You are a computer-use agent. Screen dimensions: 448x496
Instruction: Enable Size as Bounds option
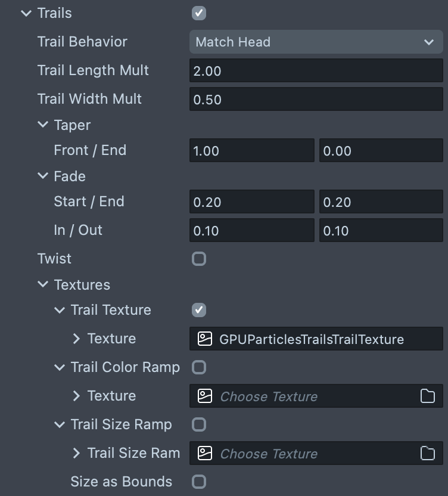[199, 482]
